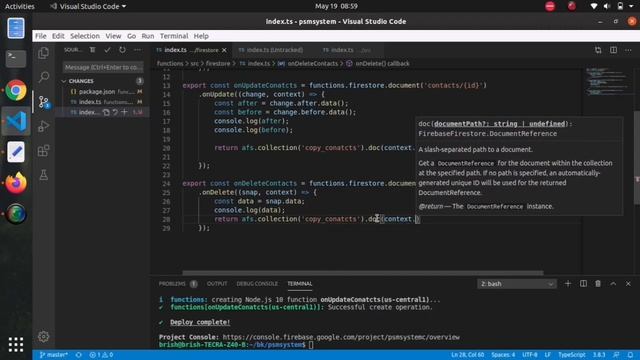Open the Help menu
This screenshot has height=360, width=640.
(201, 36)
